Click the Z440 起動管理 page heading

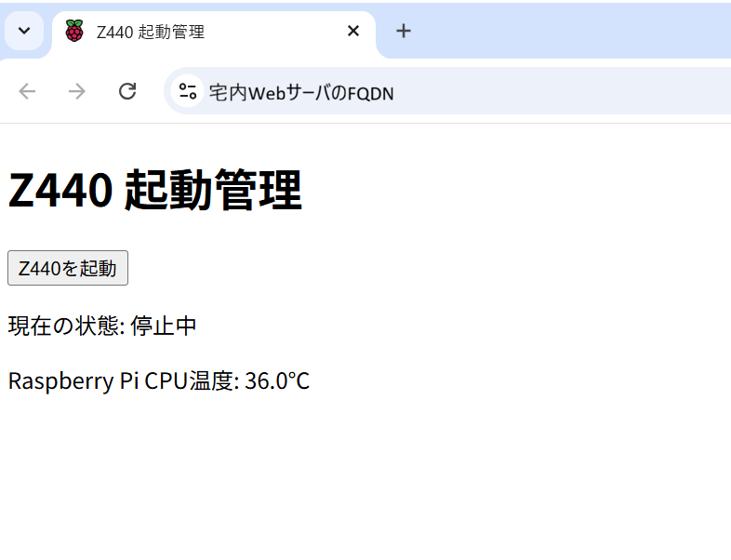(154, 190)
